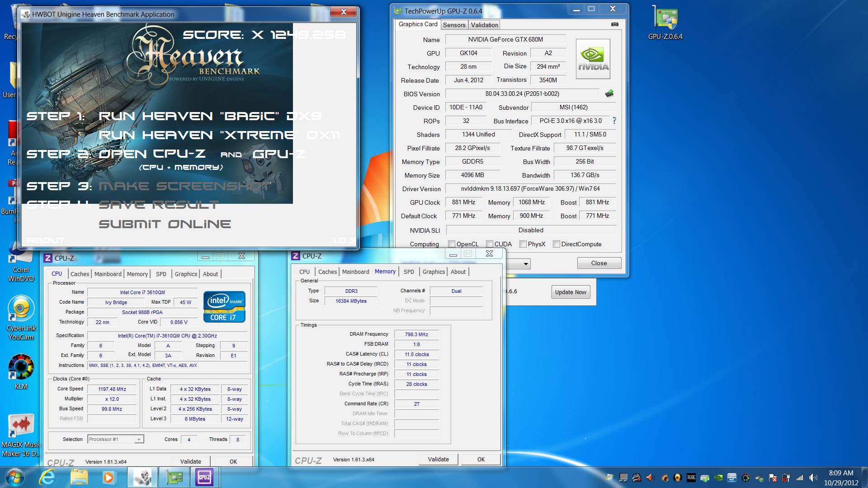Viewport: 868px width, 488px height.
Task: Tick the PhysX checkbox in GPU-Z
Action: coord(523,244)
